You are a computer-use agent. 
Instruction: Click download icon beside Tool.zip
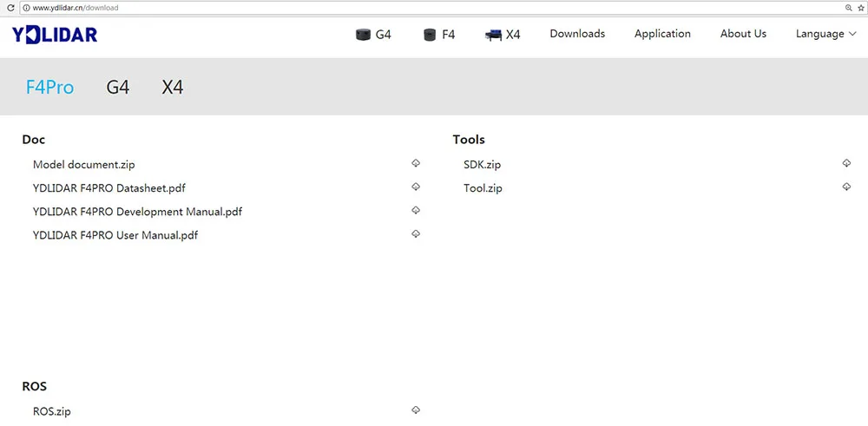pos(846,187)
